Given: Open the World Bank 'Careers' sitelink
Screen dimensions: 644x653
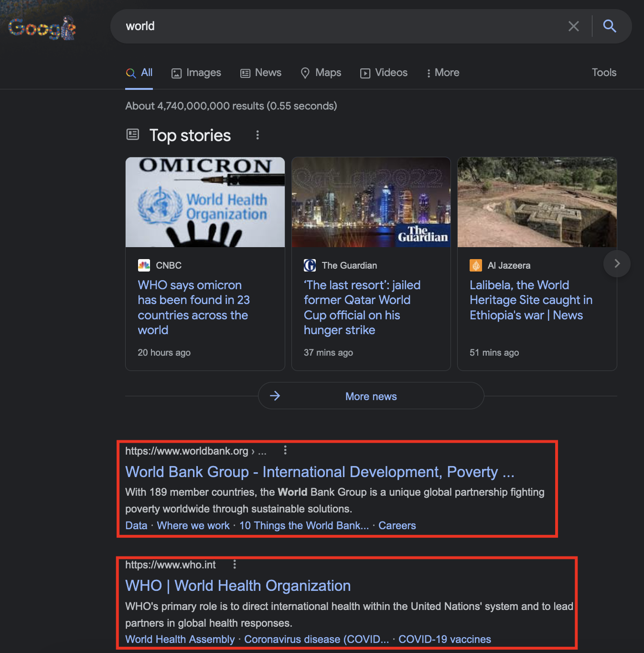Looking at the screenshot, I should point(397,525).
